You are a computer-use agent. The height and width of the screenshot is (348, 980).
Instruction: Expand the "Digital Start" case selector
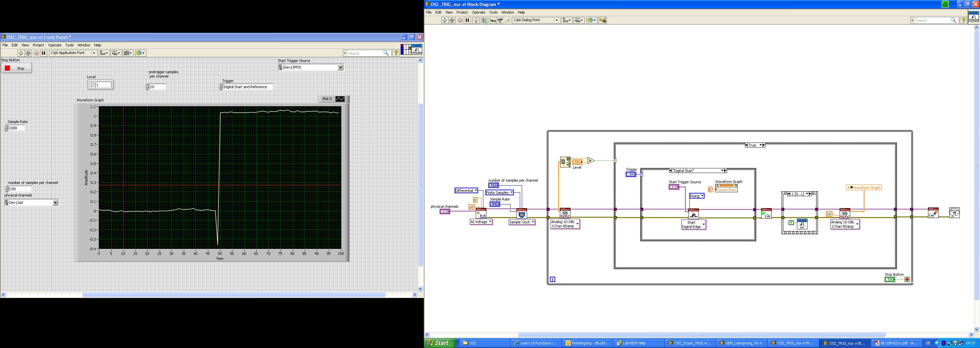click(x=722, y=171)
